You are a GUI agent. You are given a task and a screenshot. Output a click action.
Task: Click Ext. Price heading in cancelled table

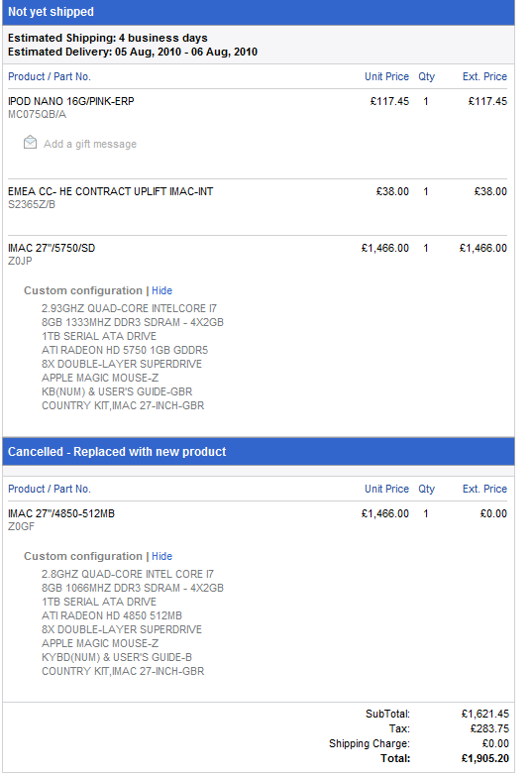(484, 489)
